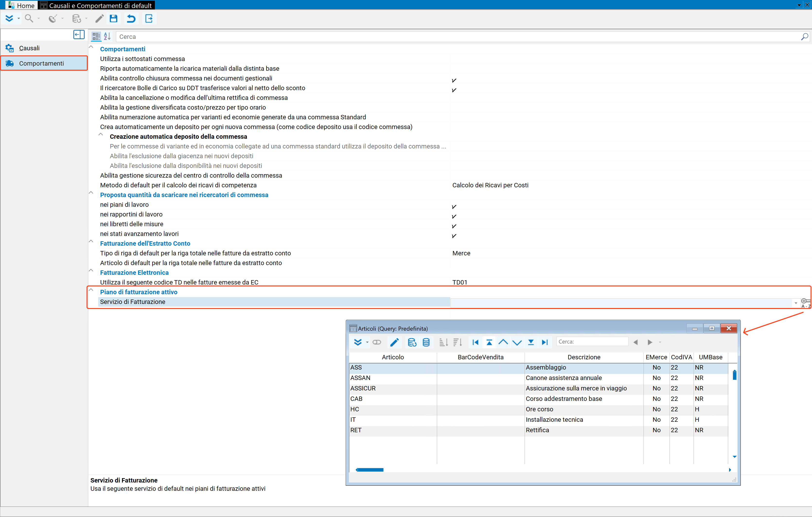
Task: Collapse Fatturazione dell'Estratto Conto section
Action: click(91, 241)
